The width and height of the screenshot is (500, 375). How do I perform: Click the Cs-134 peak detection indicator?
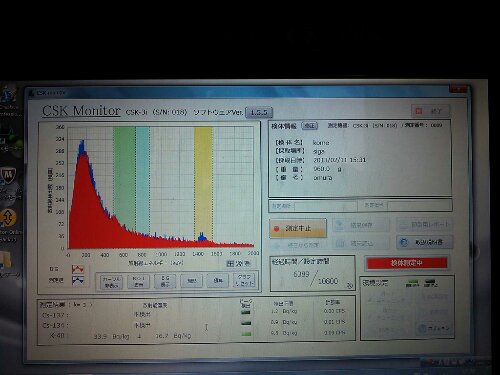246,323
